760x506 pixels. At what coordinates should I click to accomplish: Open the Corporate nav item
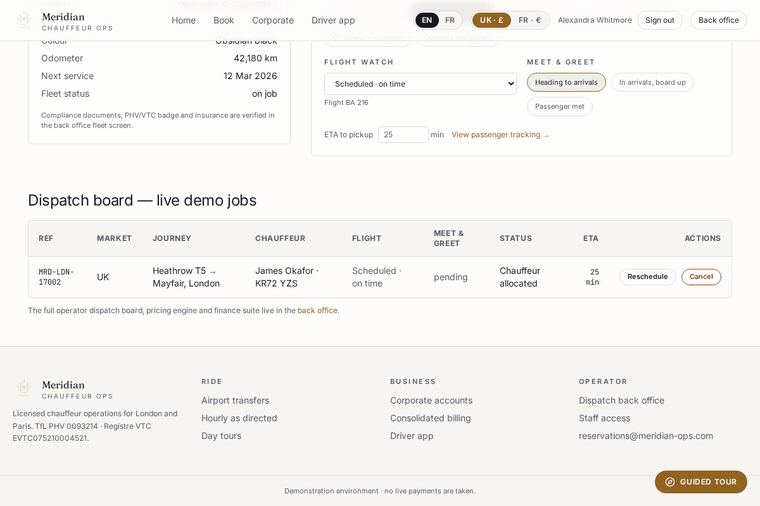273,20
